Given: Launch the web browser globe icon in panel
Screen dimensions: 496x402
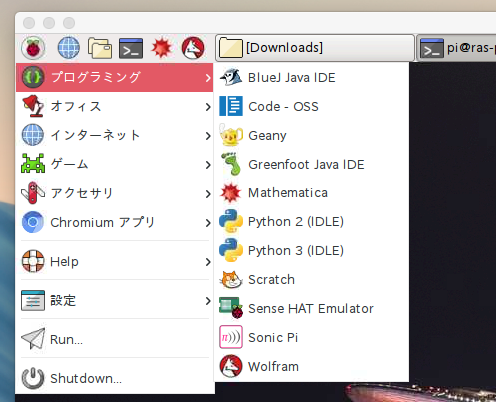Looking at the screenshot, I should [69, 48].
